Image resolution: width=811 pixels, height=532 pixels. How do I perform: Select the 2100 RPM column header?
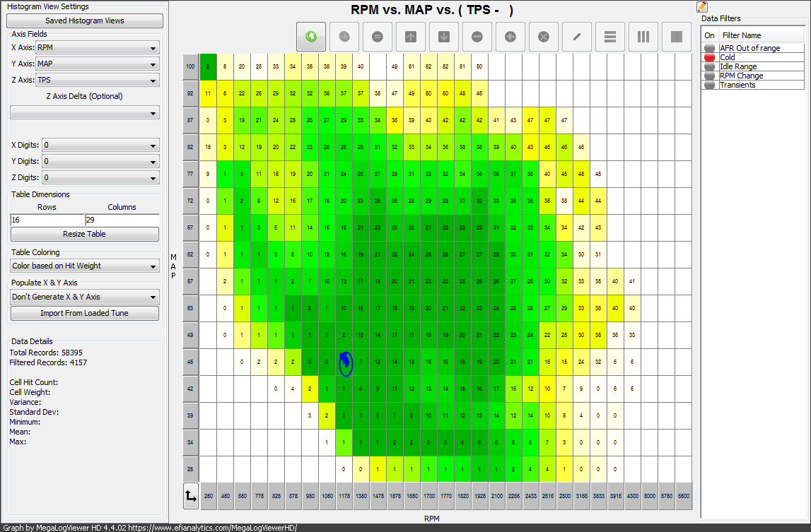pos(496,496)
